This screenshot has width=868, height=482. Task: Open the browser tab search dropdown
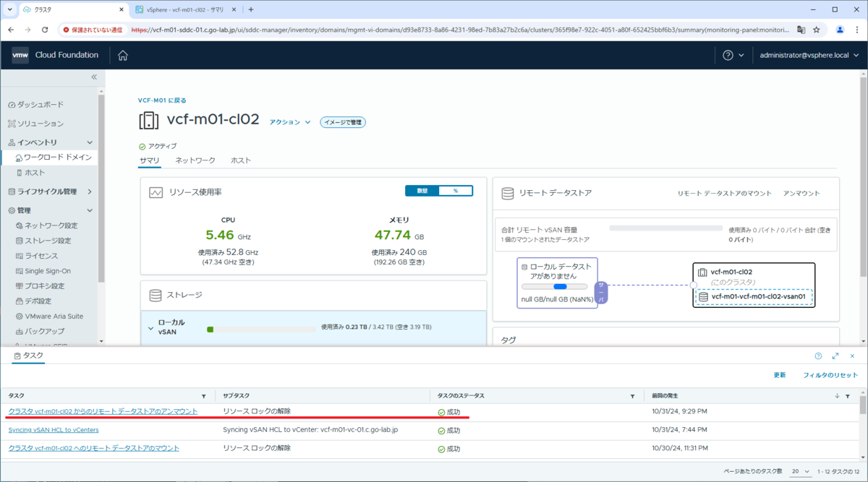pos(9,10)
